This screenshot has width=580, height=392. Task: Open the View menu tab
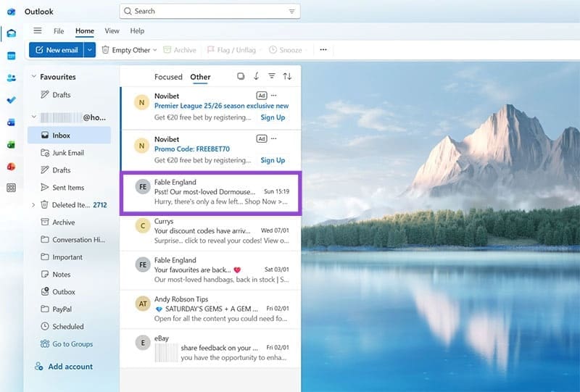[112, 31]
